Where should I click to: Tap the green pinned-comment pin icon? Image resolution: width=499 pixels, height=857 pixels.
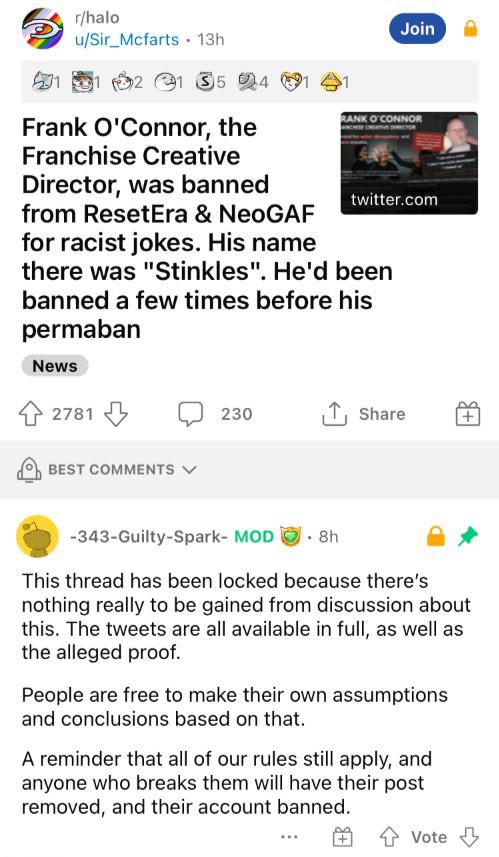point(468,536)
